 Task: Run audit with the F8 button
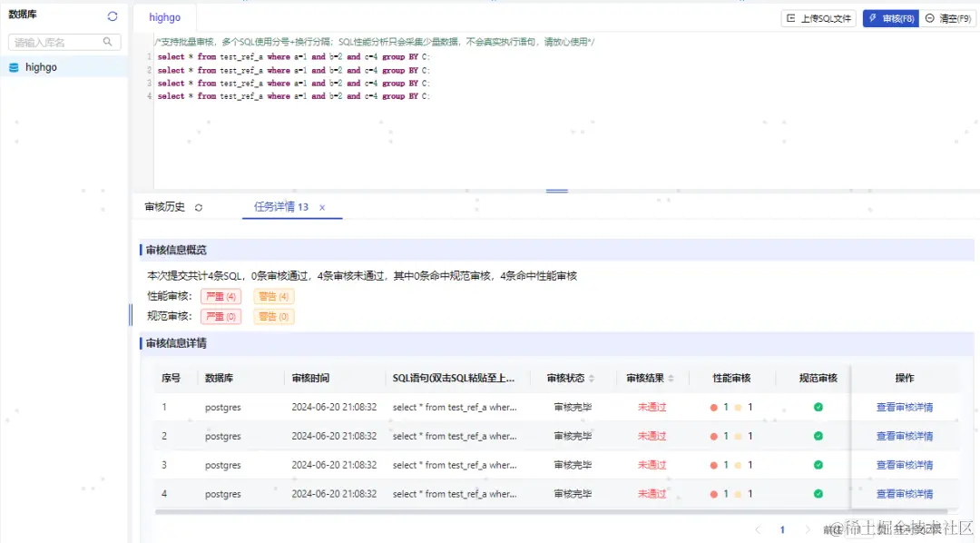(x=891, y=18)
